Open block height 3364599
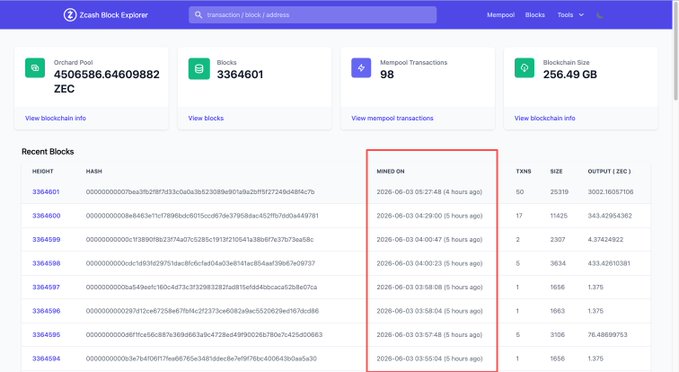 [x=46, y=239]
